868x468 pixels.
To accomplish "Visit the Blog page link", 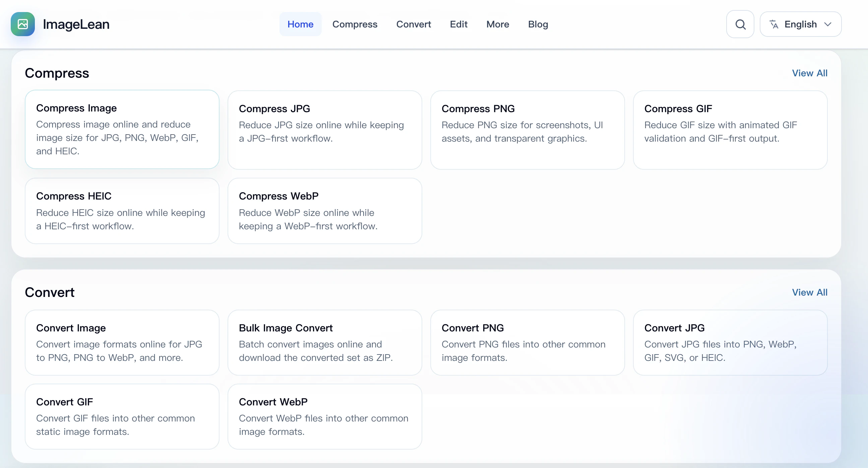I will tap(538, 24).
